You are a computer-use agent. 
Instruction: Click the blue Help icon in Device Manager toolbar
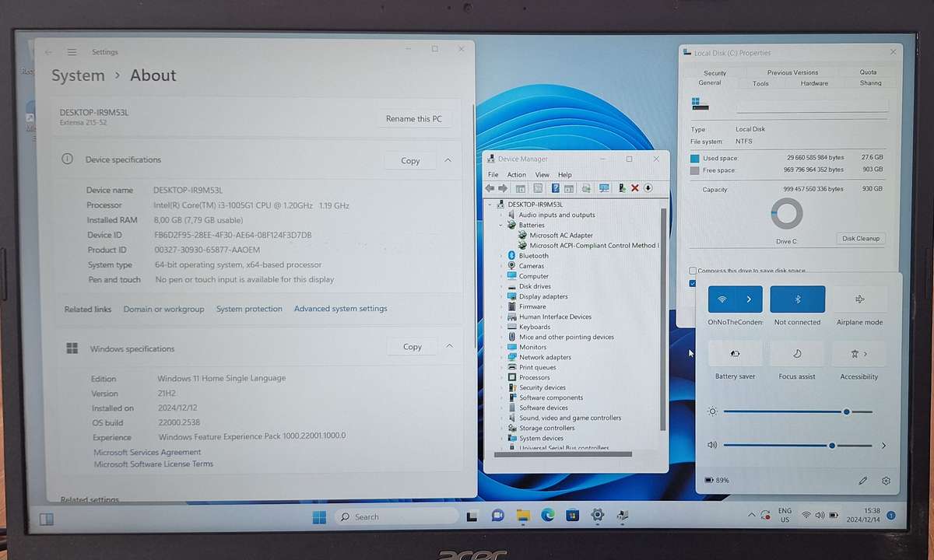(x=555, y=188)
